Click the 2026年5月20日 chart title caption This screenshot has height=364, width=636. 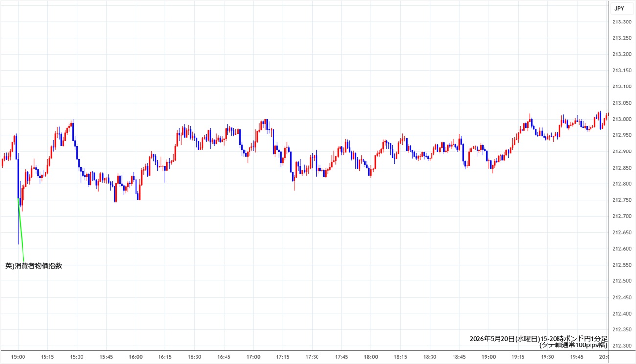(x=538, y=338)
